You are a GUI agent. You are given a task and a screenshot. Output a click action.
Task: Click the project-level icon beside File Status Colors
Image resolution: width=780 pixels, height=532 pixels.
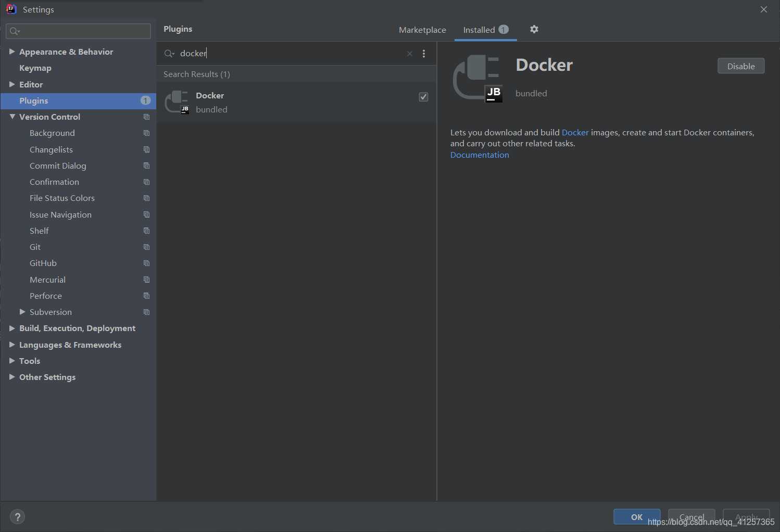coord(146,198)
